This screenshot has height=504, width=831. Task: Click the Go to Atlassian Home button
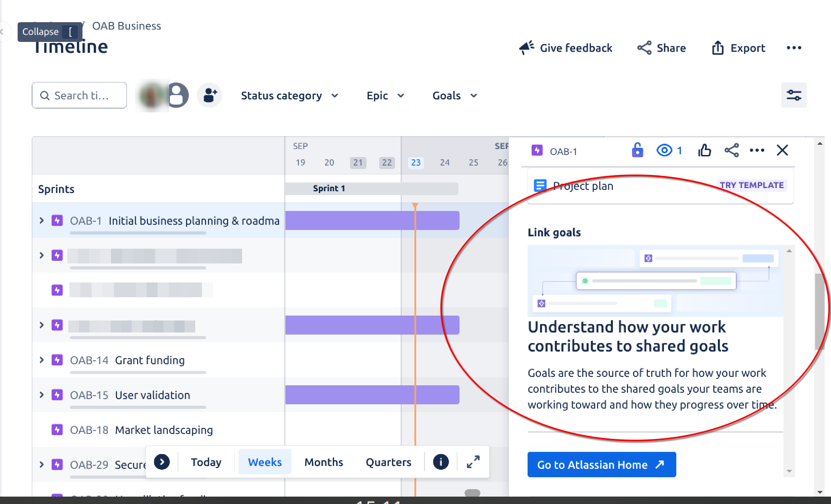click(x=602, y=465)
